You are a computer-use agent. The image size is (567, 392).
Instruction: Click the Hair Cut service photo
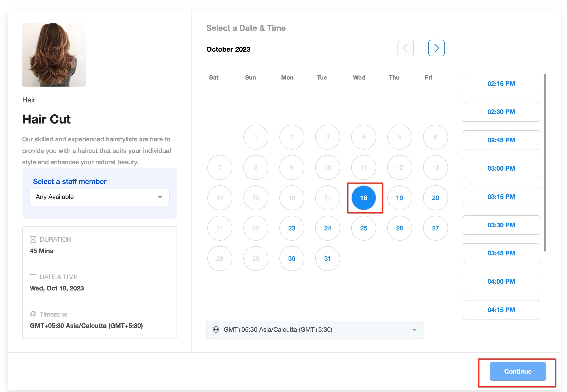point(54,55)
